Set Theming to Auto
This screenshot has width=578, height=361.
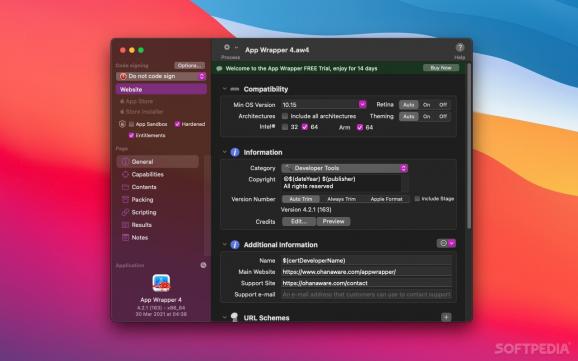[408, 117]
